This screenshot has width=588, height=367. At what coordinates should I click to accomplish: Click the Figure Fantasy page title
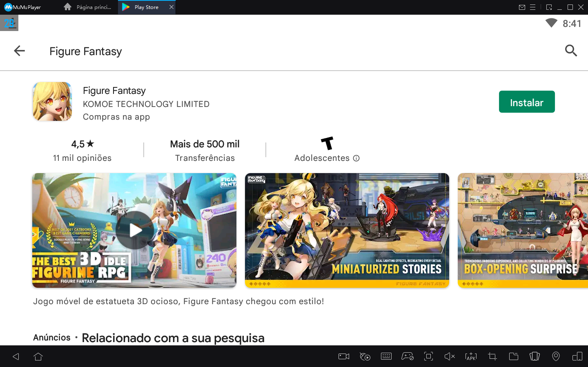pos(86,51)
